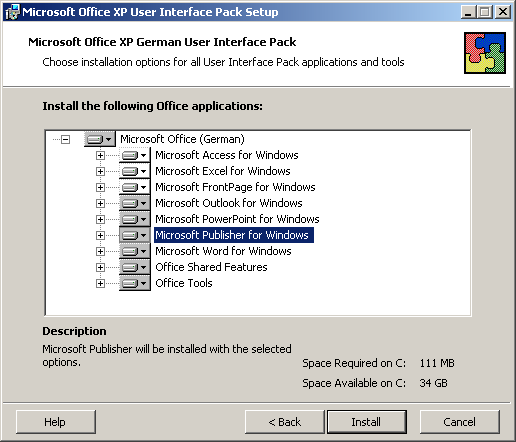Go to previous step with Back button
This screenshot has height=442, width=516.
[x=285, y=422]
